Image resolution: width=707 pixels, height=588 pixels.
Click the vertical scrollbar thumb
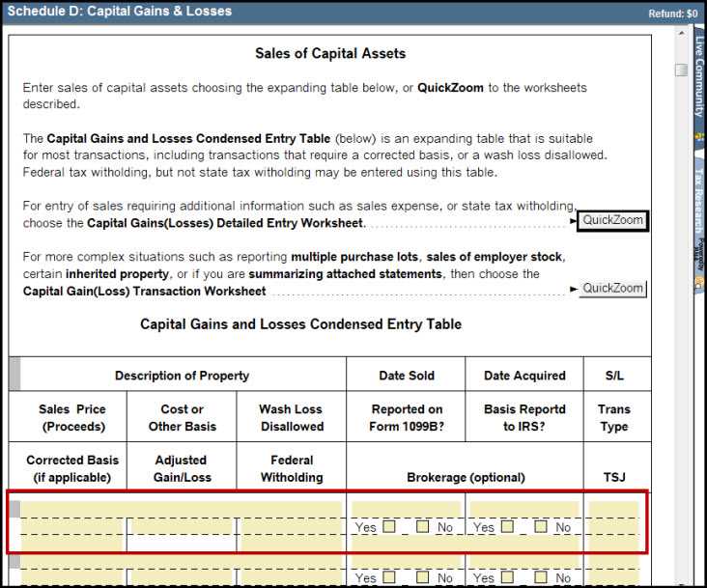coord(681,70)
